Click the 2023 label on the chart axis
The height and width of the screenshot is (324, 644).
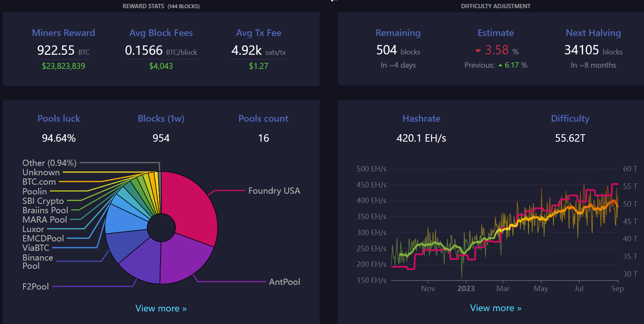466,288
